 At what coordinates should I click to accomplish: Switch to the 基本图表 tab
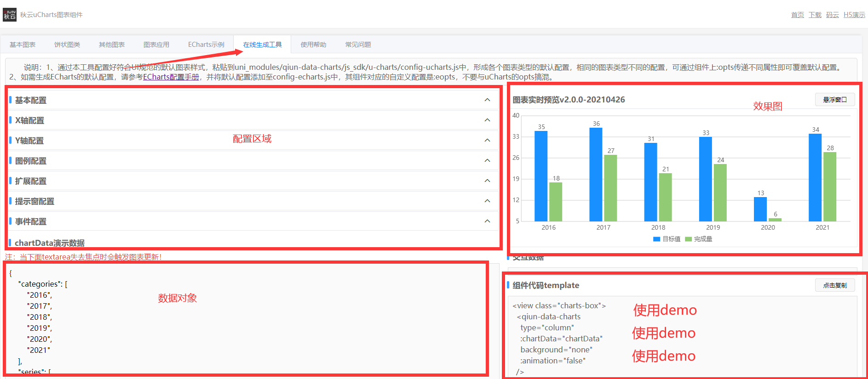[23, 45]
